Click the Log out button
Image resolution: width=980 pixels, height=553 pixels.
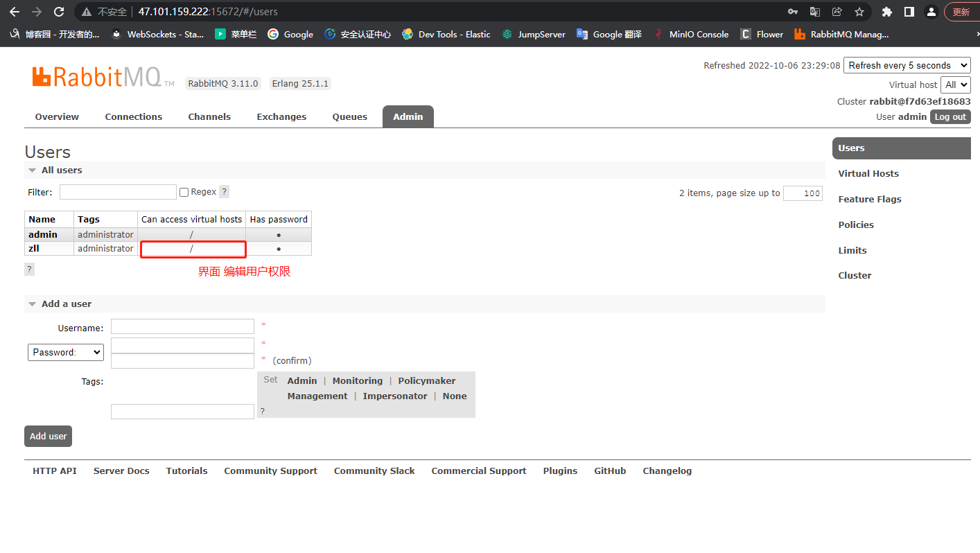point(950,116)
